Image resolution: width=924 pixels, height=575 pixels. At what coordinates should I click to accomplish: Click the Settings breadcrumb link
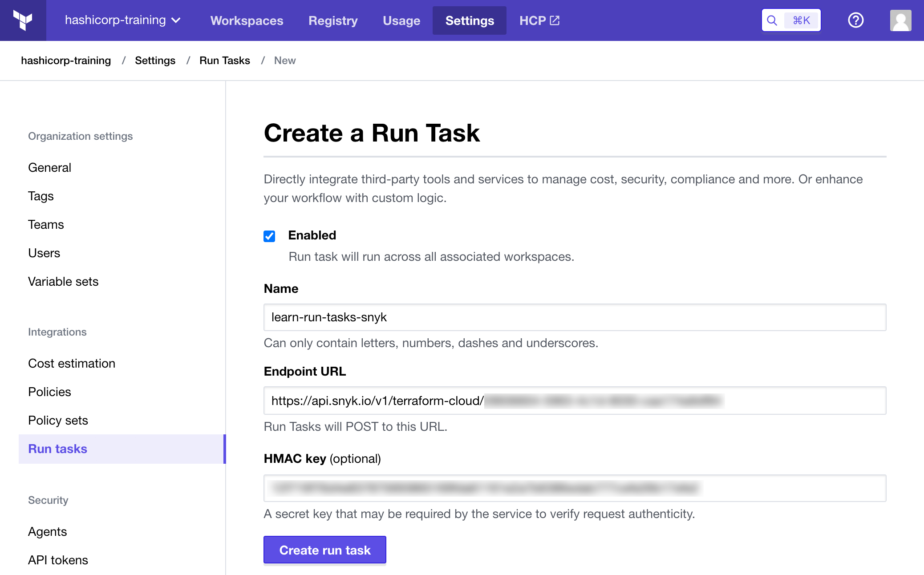[x=155, y=61]
